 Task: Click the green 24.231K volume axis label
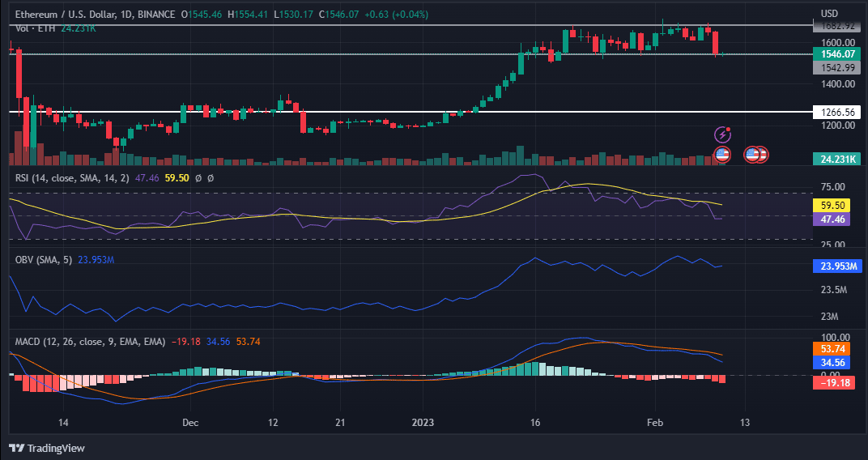point(836,160)
